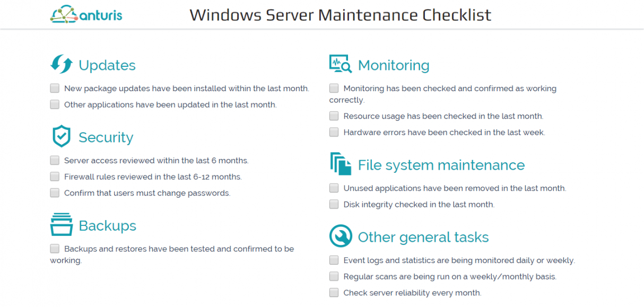Click the File system maintenance documents icon

(x=340, y=164)
